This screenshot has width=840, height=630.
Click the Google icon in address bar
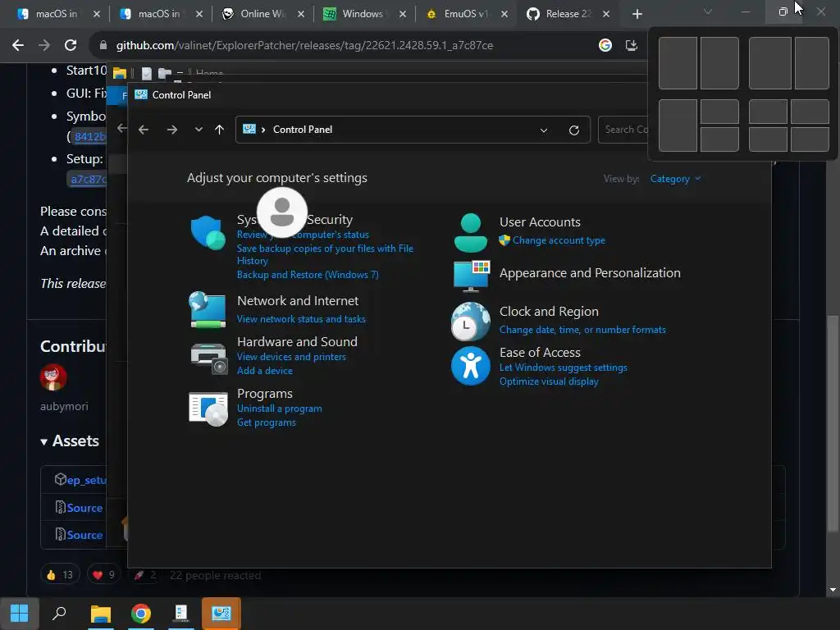click(x=605, y=46)
